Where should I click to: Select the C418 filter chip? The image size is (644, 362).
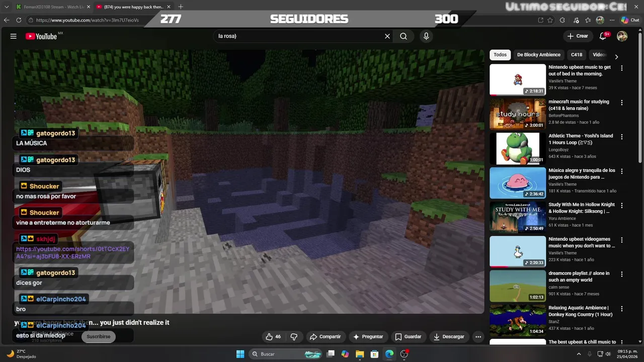tap(577, 55)
